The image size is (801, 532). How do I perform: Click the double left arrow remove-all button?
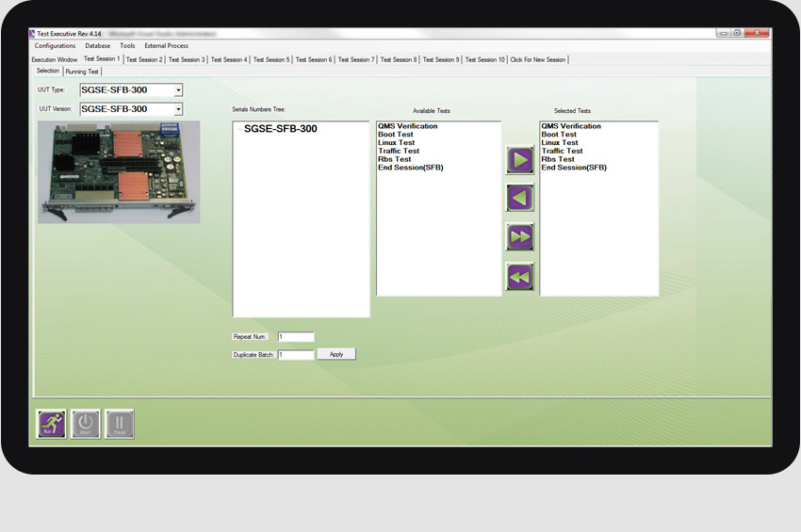(x=520, y=277)
